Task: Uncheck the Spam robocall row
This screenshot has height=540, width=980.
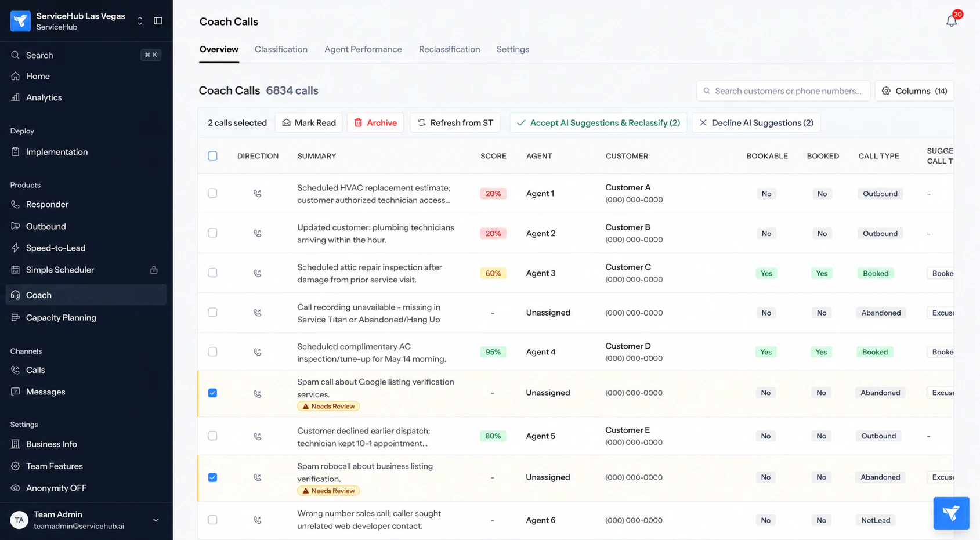Action: point(212,477)
